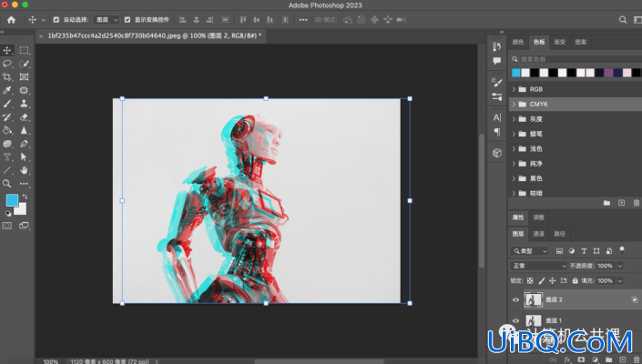Open the search icon in options bar
This screenshot has width=642, height=364.
623,20
